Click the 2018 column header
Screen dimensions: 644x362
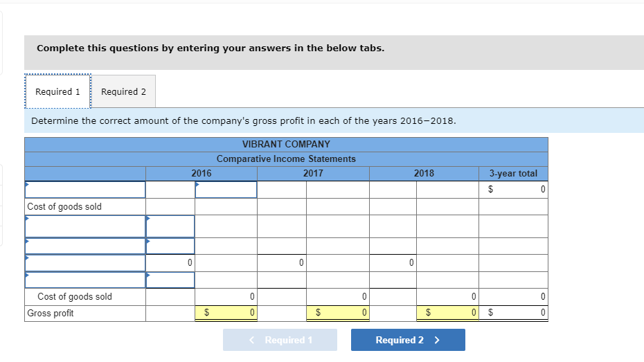(424, 173)
